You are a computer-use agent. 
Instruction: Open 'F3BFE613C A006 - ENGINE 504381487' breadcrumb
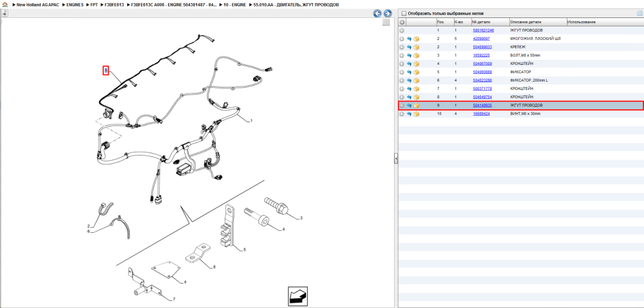coord(174,5)
